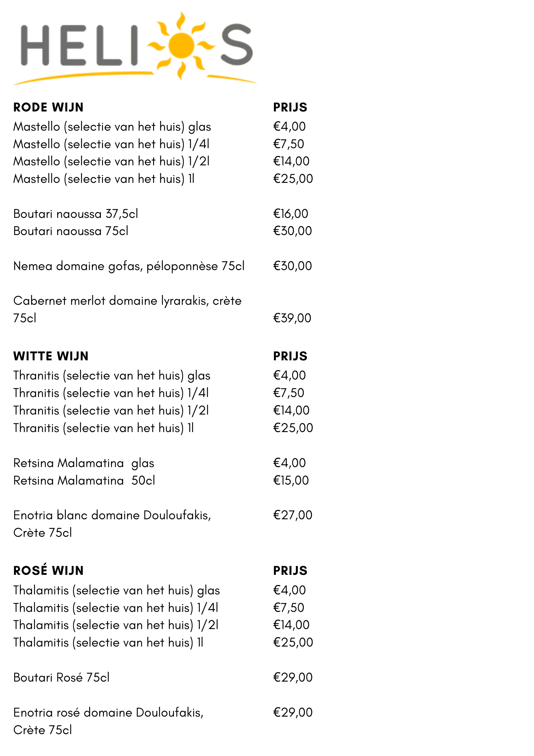534x756 pixels.
Task: Click the RODE WIJN section heading
Action: 48,107
